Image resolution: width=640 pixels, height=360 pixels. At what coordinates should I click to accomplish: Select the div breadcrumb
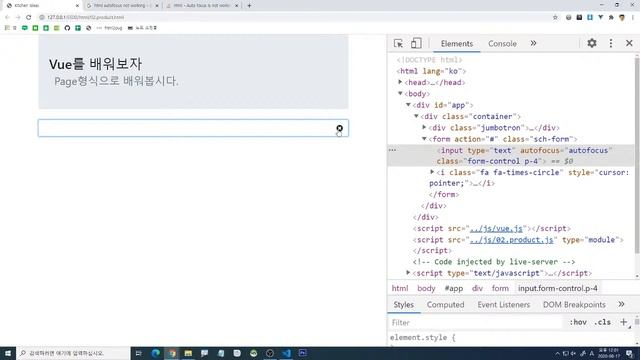point(477,288)
